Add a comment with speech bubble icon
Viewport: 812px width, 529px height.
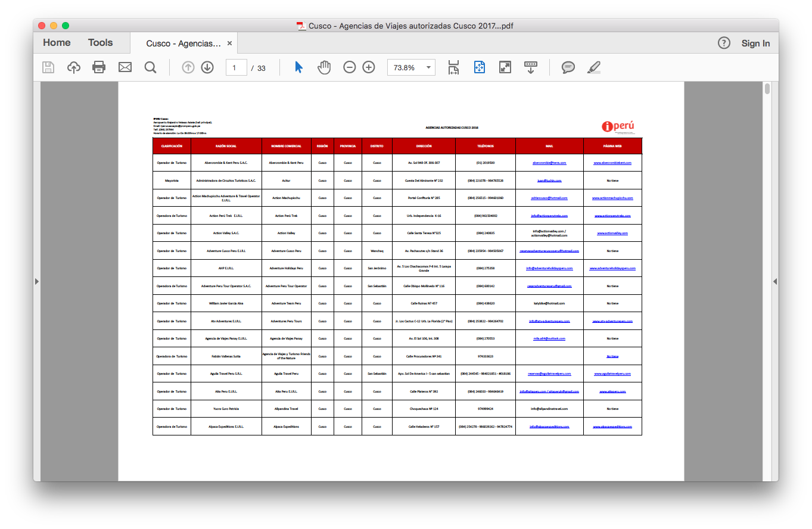tap(568, 67)
